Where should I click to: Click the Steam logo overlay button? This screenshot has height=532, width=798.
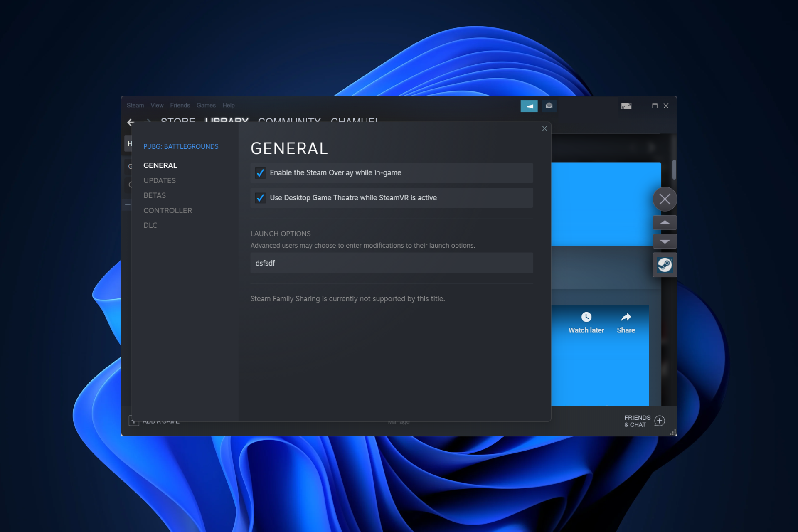[x=665, y=265]
